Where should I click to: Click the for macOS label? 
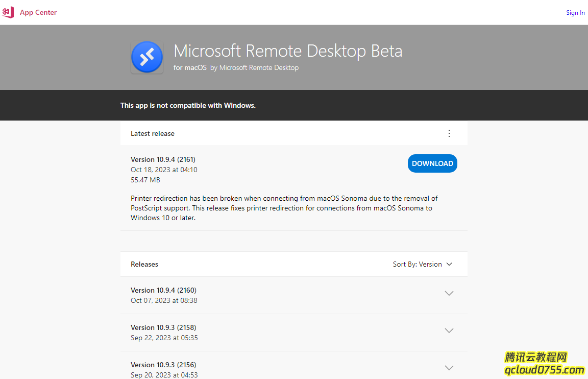point(190,67)
